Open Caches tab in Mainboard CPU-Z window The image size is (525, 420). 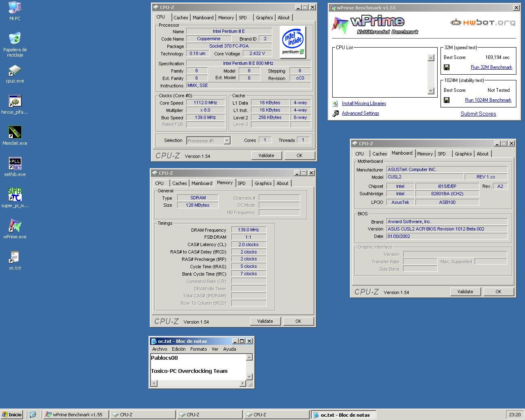point(379,154)
